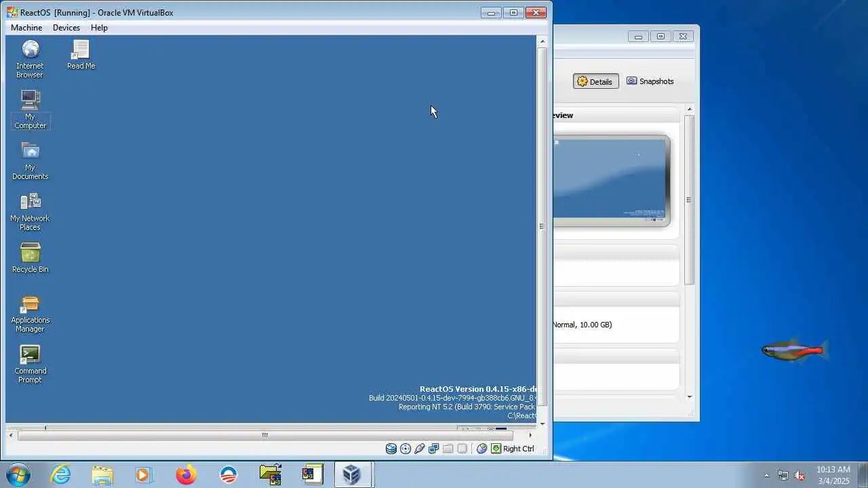This screenshot has width=868, height=488.
Task: Click the VM window scroll up arrow
Action: coord(542,42)
